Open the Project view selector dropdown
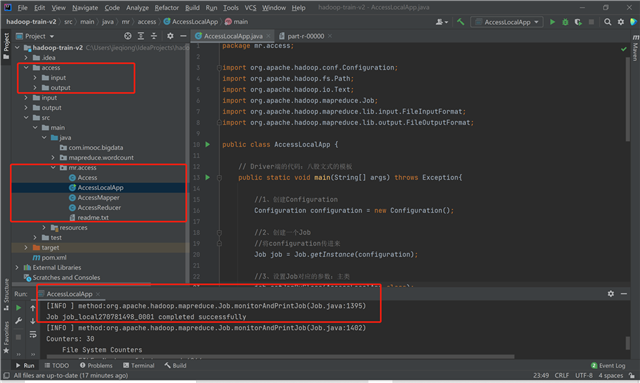Screen dimensions: 640x383 click(x=35, y=36)
